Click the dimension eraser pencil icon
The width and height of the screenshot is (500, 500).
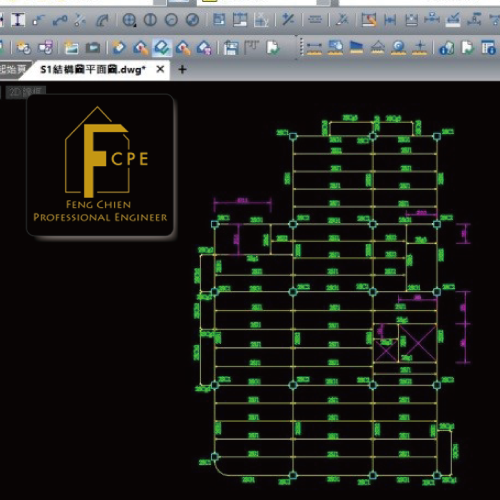click(x=369, y=20)
